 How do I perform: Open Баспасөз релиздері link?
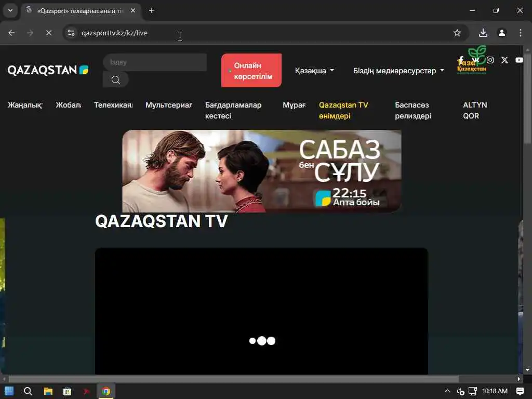413,110
